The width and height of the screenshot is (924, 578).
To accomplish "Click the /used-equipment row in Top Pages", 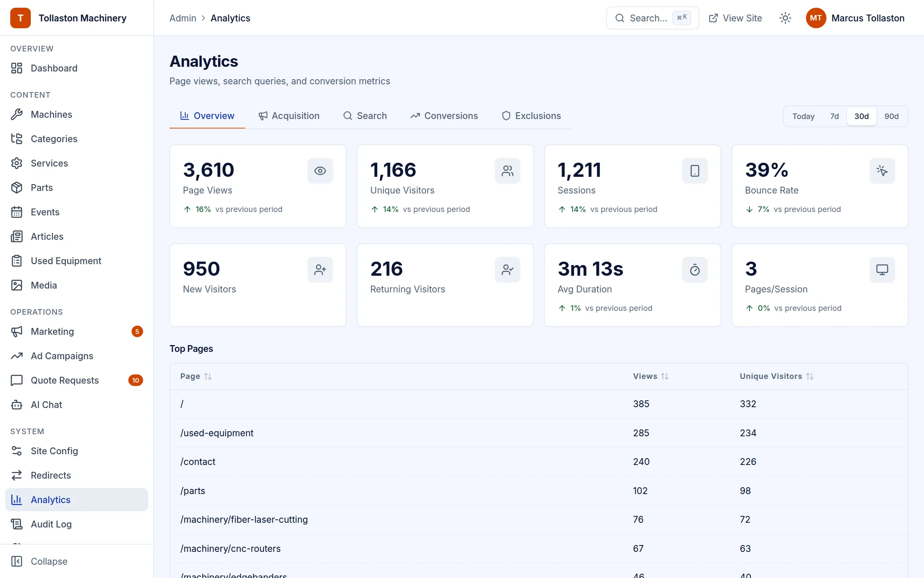I will click(x=539, y=433).
